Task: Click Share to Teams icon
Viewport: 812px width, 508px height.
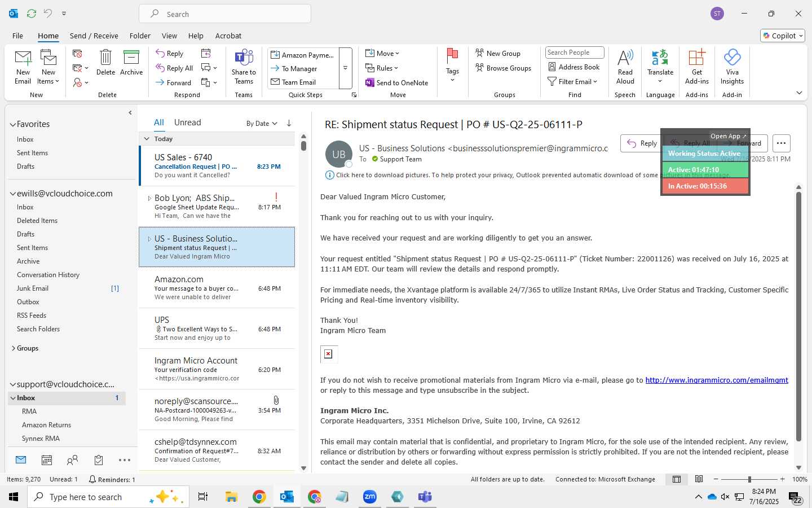Action: pos(244,67)
